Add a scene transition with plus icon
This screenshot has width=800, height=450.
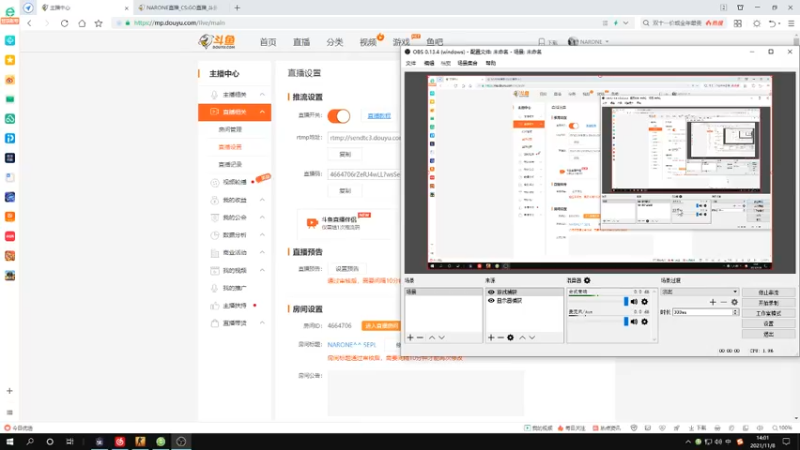click(x=713, y=302)
